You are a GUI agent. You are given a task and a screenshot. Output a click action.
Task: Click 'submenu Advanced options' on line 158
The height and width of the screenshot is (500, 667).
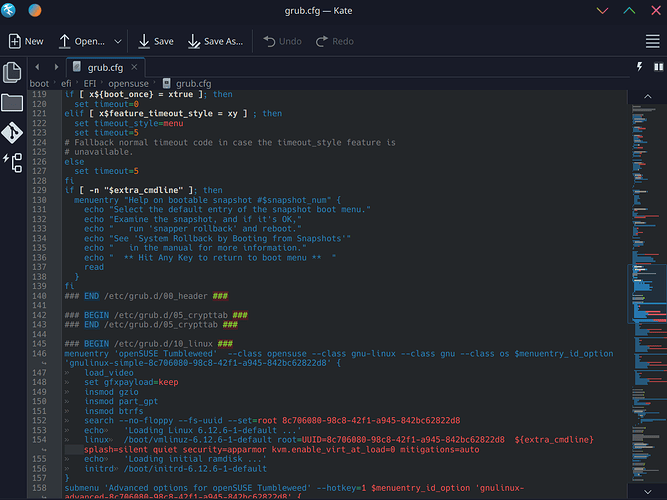click(x=188, y=488)
